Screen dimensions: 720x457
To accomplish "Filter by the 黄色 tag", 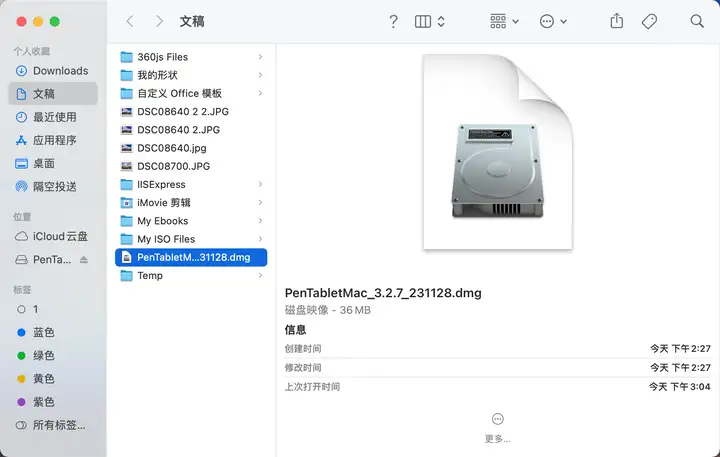I will tap(53, 378).
